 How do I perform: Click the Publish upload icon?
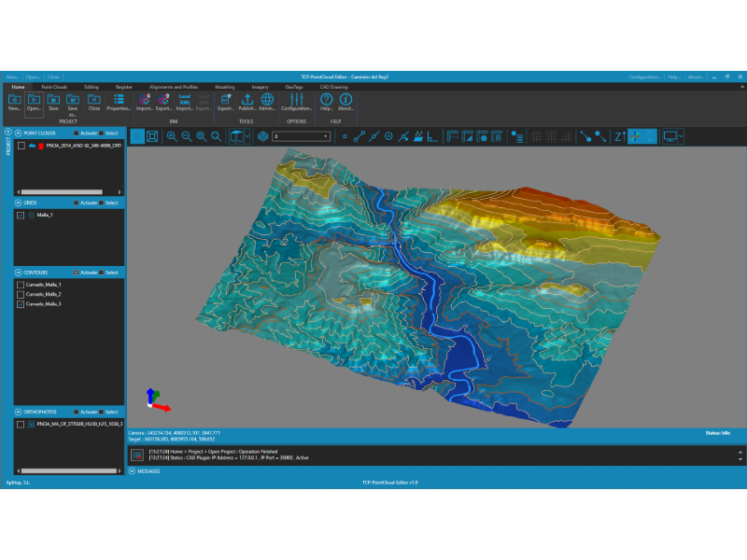click(x=247, y=99)
